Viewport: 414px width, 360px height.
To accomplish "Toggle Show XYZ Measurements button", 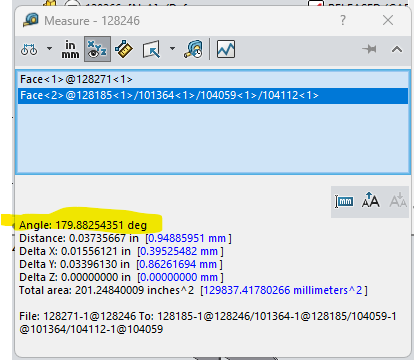I will (97, 50).
